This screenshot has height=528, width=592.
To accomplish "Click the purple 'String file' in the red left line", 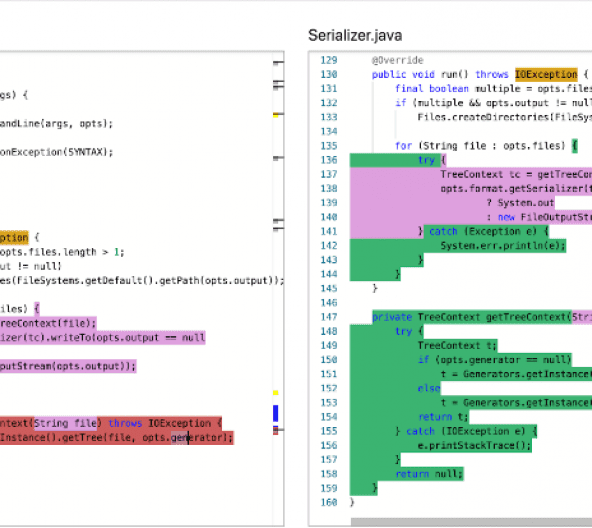I will click(65, 424).
